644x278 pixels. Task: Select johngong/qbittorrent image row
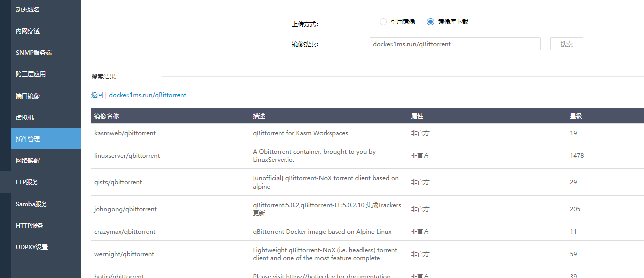368,209
